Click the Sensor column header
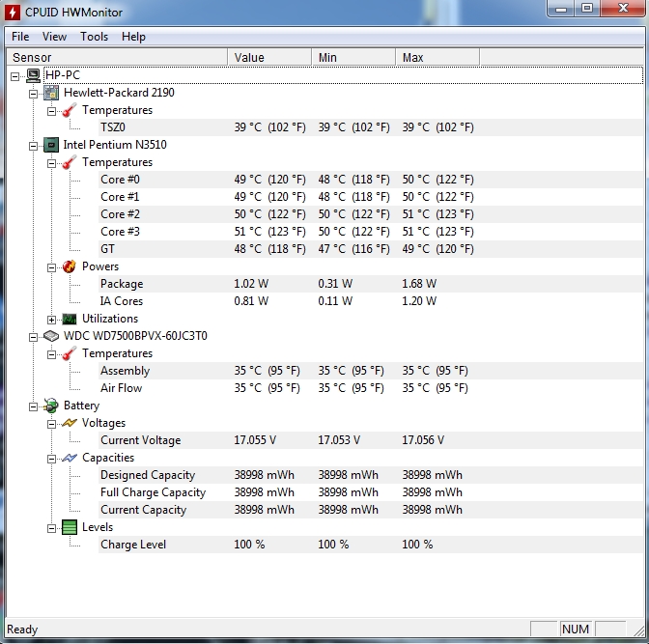649x644 pixels. point(117,57)
